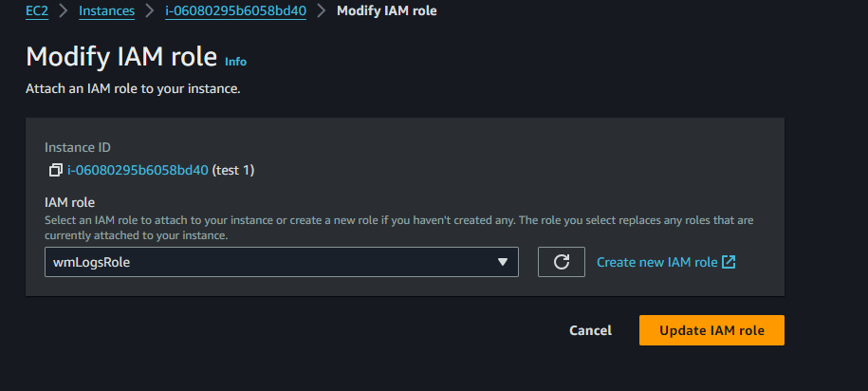This screenshot has height=391, width=868.
Task: Click the breadcrumb chevron right after Instances
Action: 150,11
